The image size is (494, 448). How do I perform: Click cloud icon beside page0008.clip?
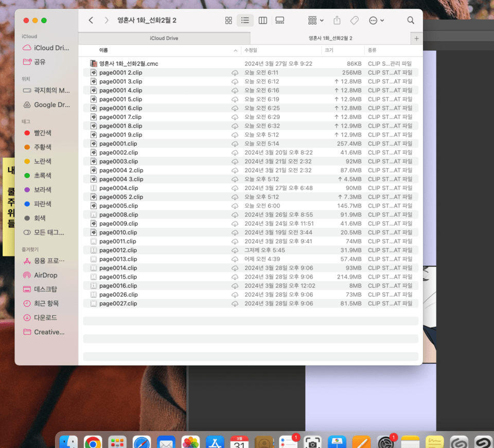235,215
